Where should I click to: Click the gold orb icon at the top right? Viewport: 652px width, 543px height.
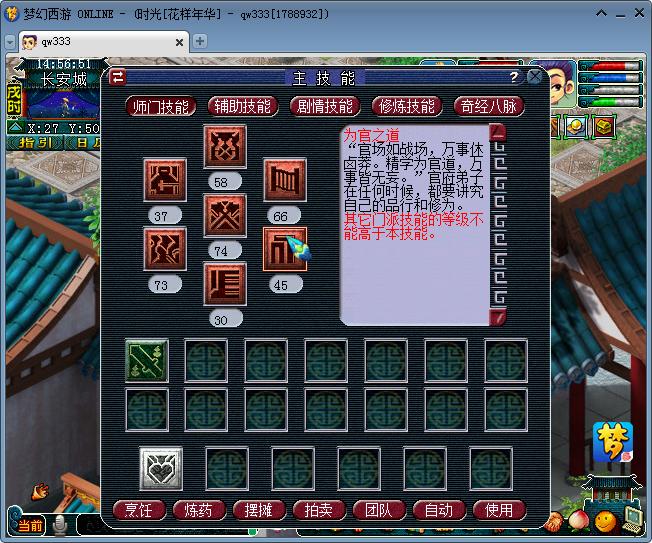[575, 126]
